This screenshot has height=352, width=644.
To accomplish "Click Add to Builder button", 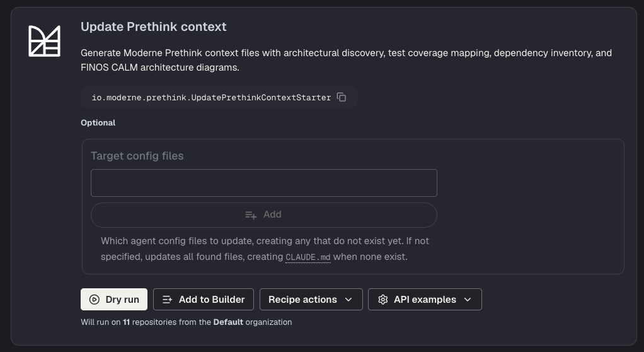I will 204,300.
